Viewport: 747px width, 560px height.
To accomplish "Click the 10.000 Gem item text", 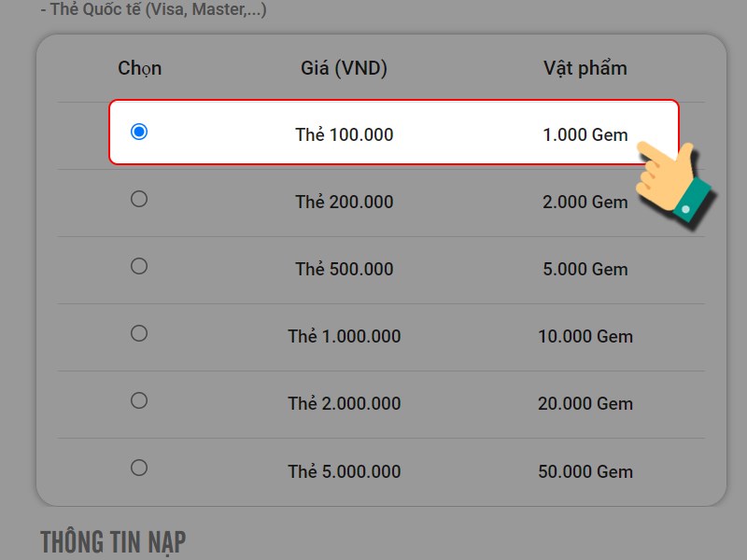I will [x=585, y=336].
